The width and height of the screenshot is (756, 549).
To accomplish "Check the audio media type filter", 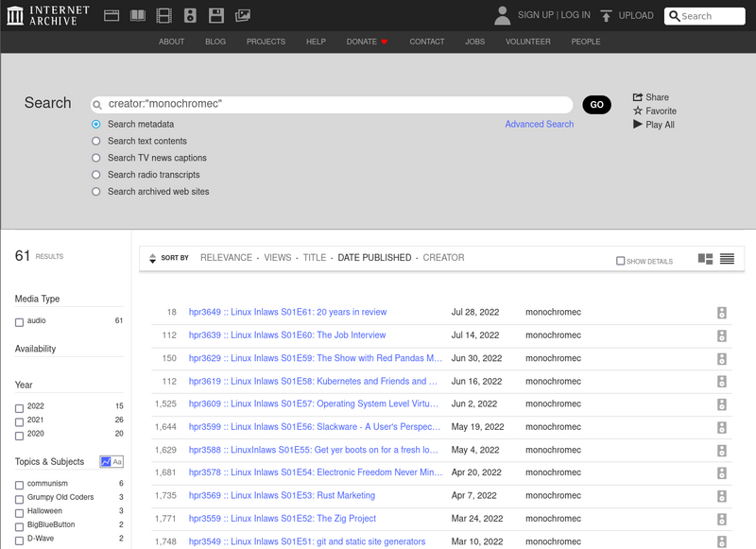I will click(x=19, y=322).
